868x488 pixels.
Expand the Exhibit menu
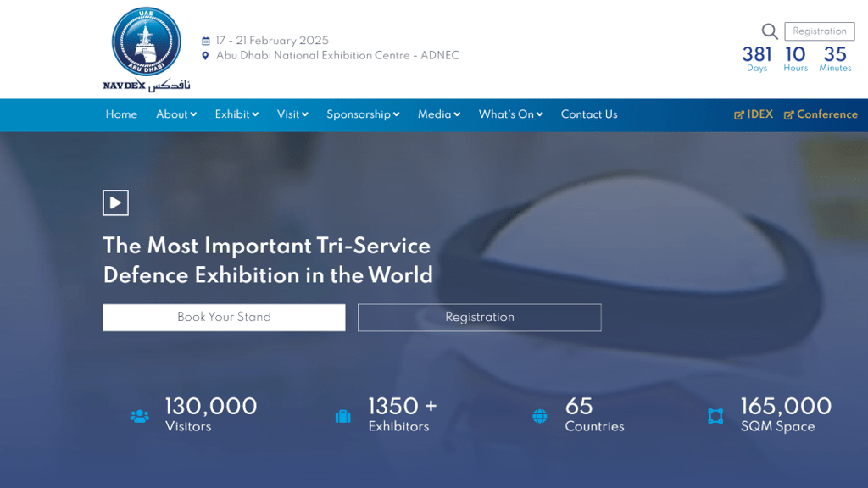coord(236,114)
